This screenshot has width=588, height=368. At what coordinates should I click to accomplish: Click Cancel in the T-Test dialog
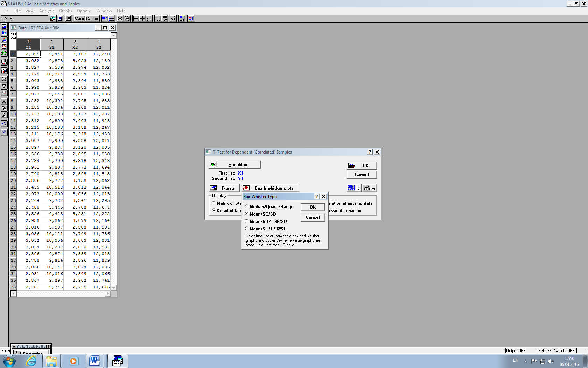(362, 175)
